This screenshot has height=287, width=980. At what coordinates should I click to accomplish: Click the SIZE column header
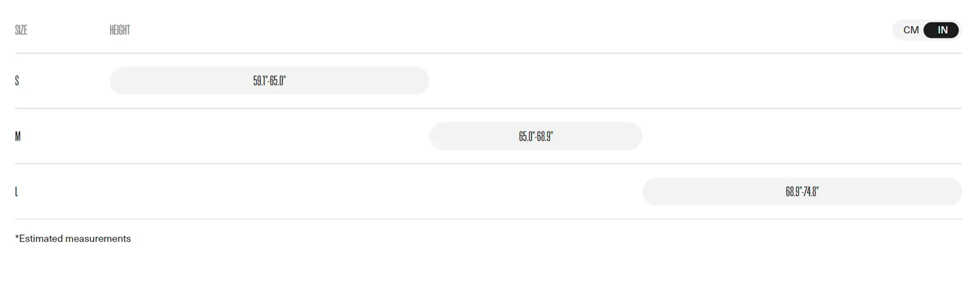pos(21,30)
